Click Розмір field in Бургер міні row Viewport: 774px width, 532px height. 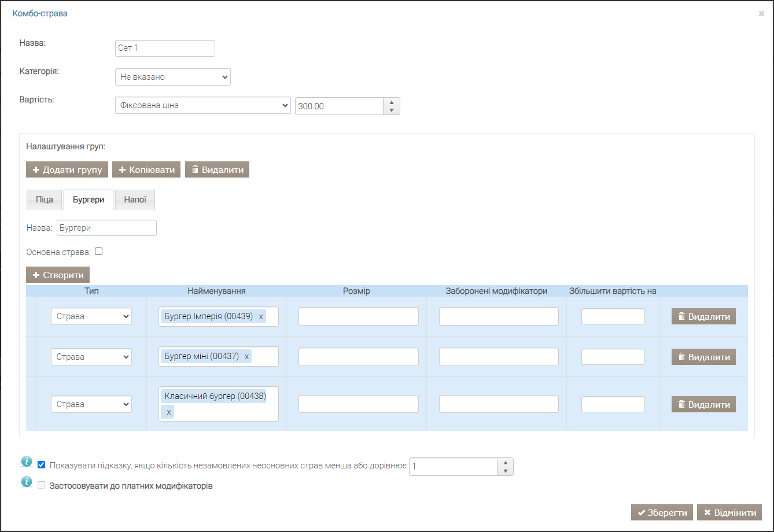[359, 357]
